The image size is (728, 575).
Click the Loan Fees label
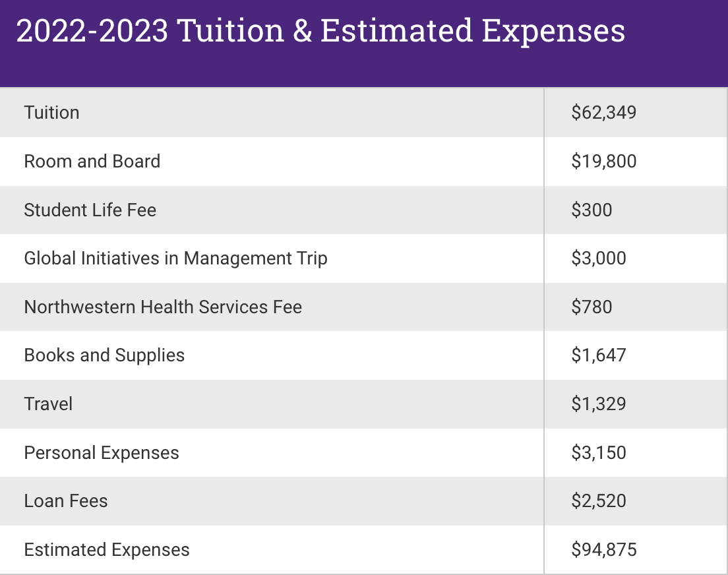[x=65, y=501]
